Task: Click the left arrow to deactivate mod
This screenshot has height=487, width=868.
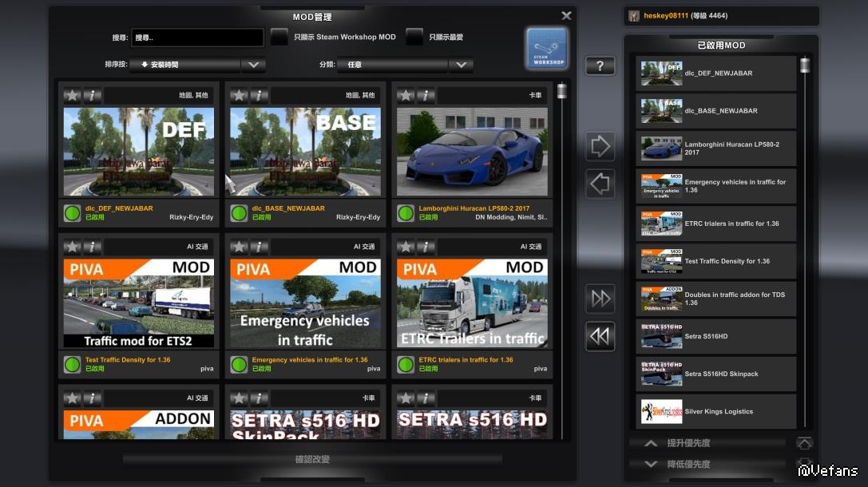Action: (x=600, y=184)
